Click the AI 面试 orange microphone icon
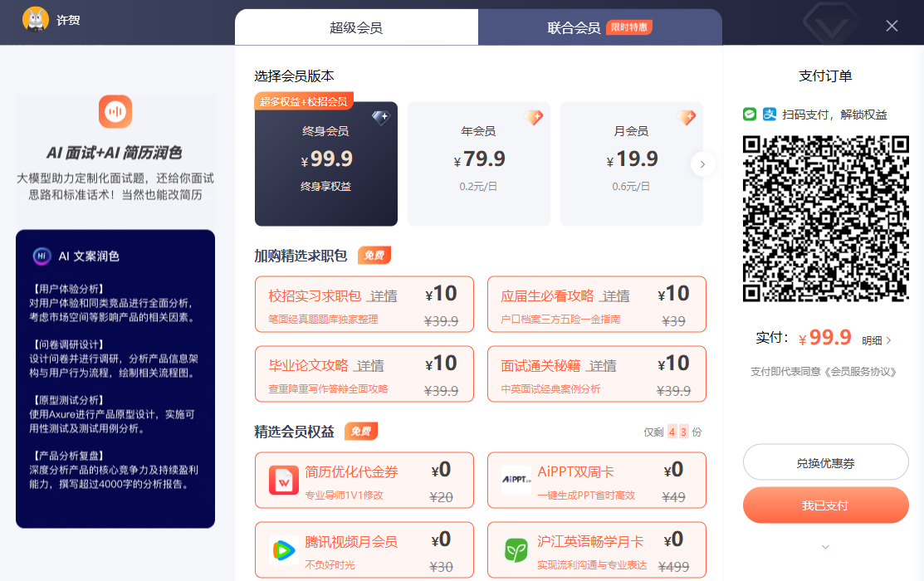924x581 pixels. pyautogui.click(x=115, y=111)
